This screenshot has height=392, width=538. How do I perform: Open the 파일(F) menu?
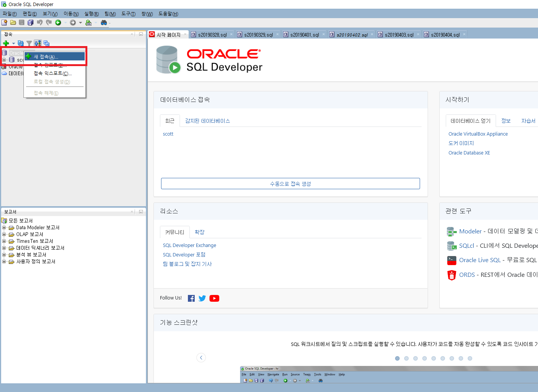(x=10, y=14)
